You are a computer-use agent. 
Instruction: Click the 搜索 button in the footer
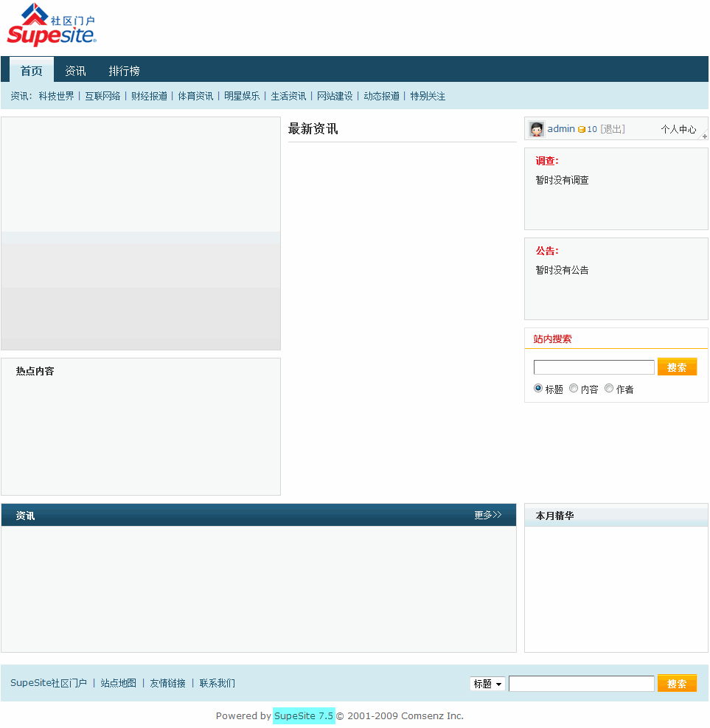click(x=677, y=684)
